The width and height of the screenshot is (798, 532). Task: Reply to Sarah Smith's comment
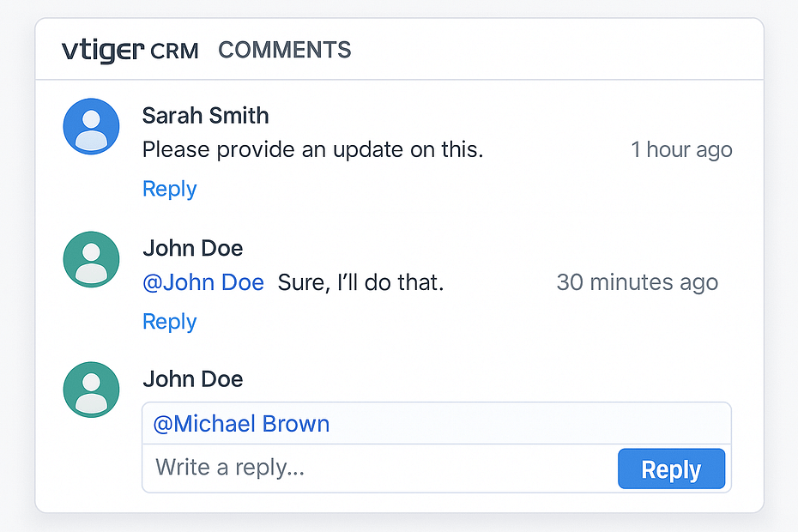coord(169,189)
